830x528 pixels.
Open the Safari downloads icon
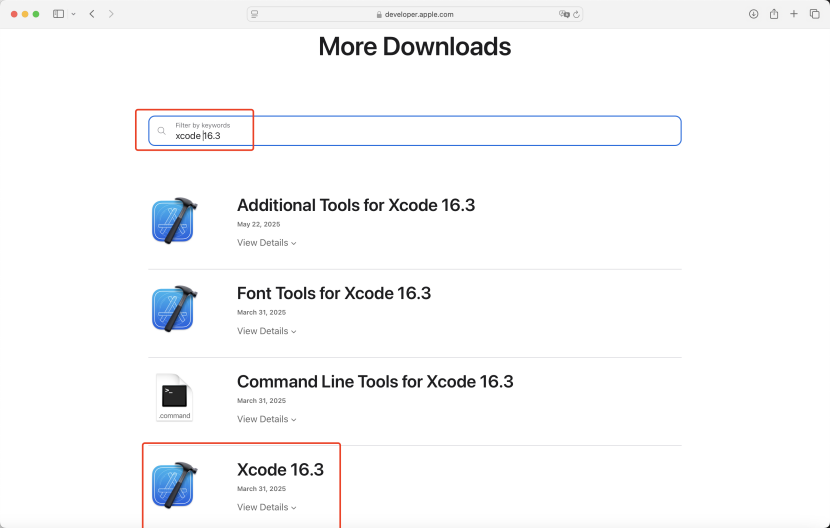pos(753,14)
